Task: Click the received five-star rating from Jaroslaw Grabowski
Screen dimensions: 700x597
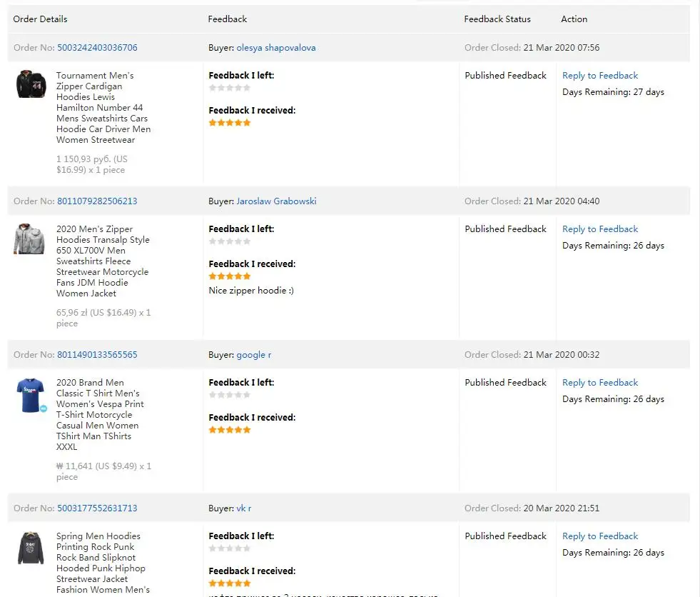Action: [x=230, y=276]
